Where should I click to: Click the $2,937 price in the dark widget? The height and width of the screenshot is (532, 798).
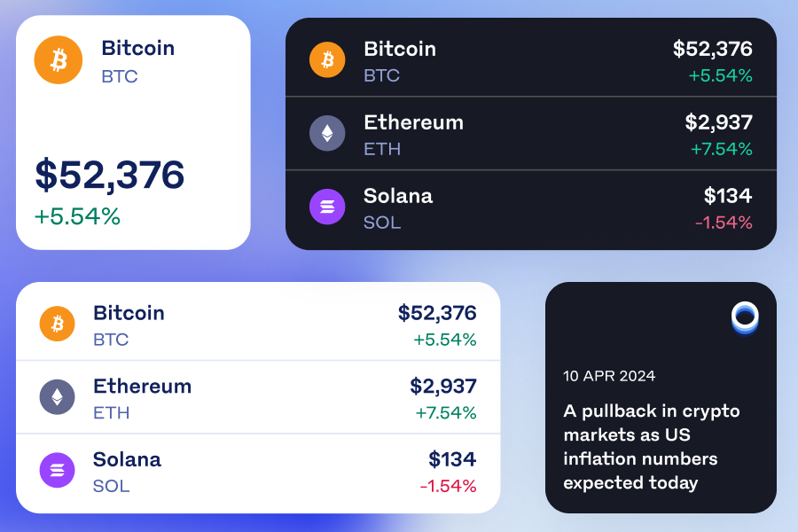tap(718, 122)
